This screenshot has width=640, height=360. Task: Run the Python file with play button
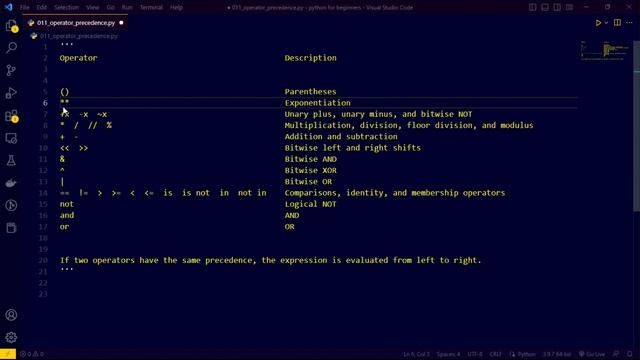598,23
